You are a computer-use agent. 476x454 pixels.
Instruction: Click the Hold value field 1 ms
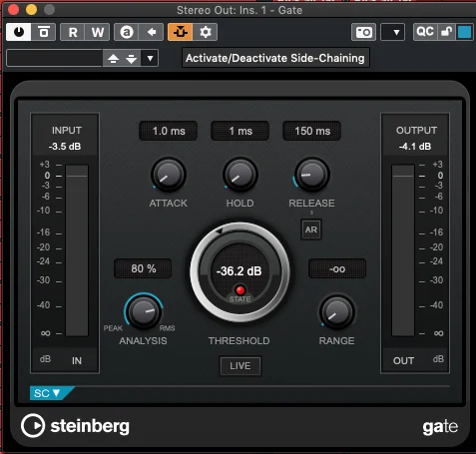pos(240,131)
